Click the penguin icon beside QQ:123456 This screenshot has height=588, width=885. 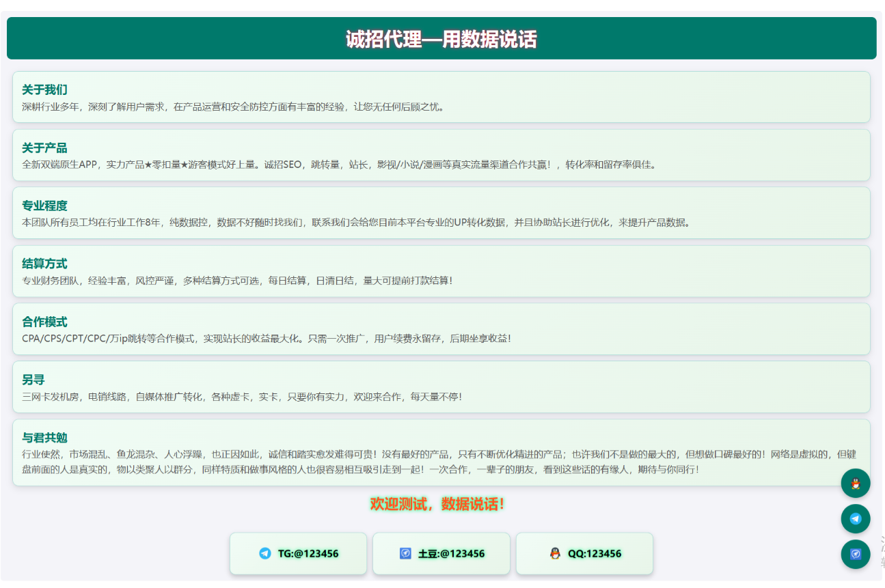[x=555, y=553]
